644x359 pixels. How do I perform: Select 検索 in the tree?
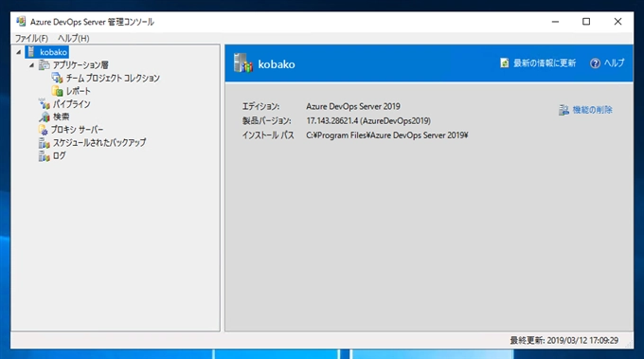pyautogui.click(x=62, y=117)
